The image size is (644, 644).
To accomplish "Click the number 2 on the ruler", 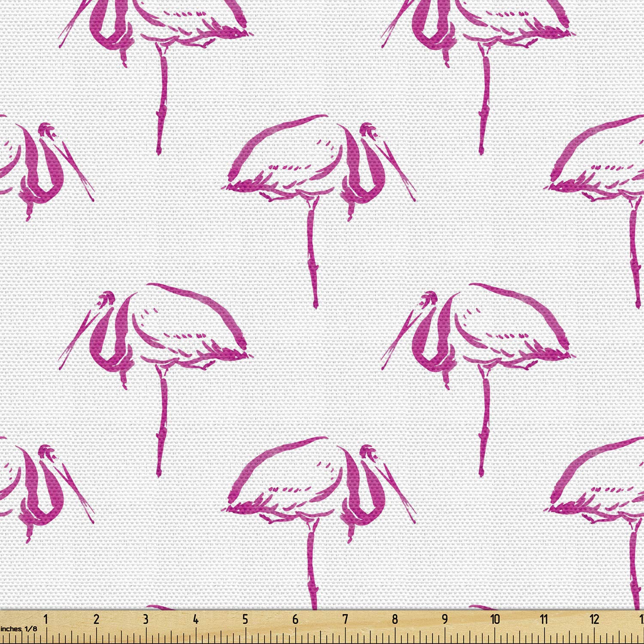I will pyautogui.click(x=96, y=620).
